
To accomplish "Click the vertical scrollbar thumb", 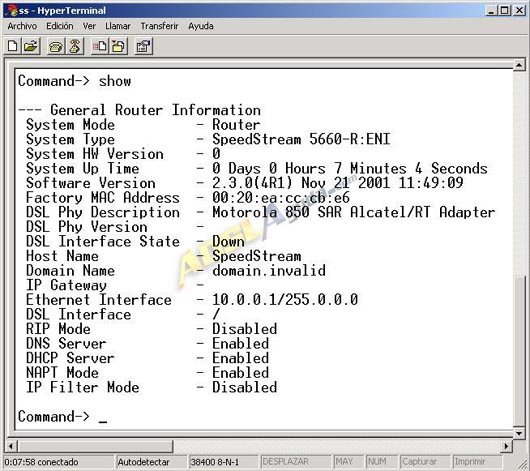I will tap(519, 351).
